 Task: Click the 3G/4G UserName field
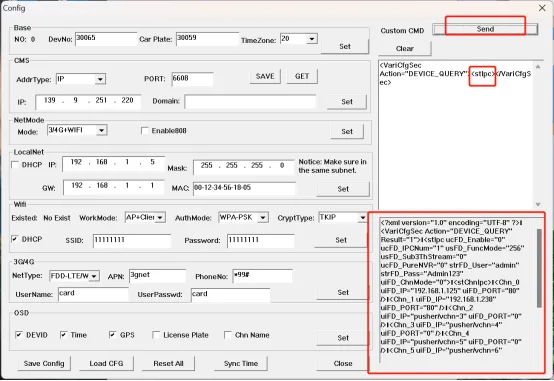click(x=93, y=294)
